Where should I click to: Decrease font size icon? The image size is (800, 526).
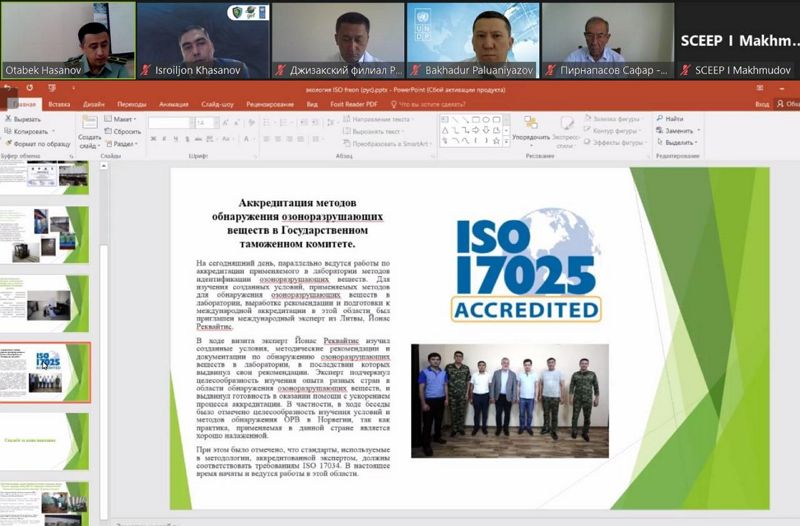point(238,123)
